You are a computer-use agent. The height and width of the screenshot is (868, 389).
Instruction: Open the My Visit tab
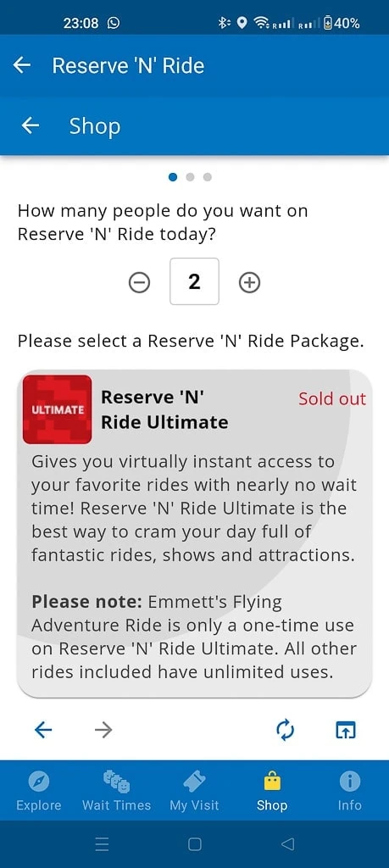[194, 792]
